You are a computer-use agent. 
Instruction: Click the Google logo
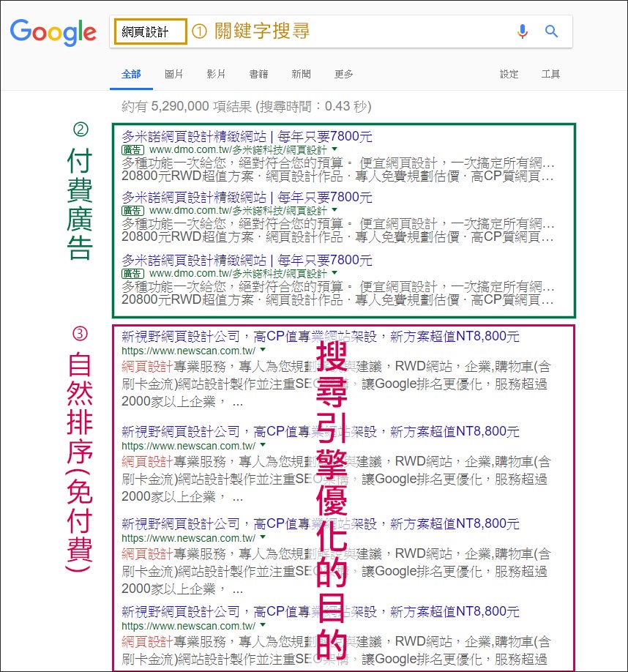click(x=53, y=31)
